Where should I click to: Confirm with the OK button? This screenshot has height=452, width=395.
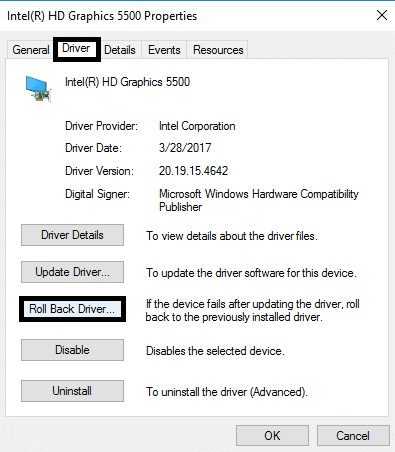(x=272, y=436)
